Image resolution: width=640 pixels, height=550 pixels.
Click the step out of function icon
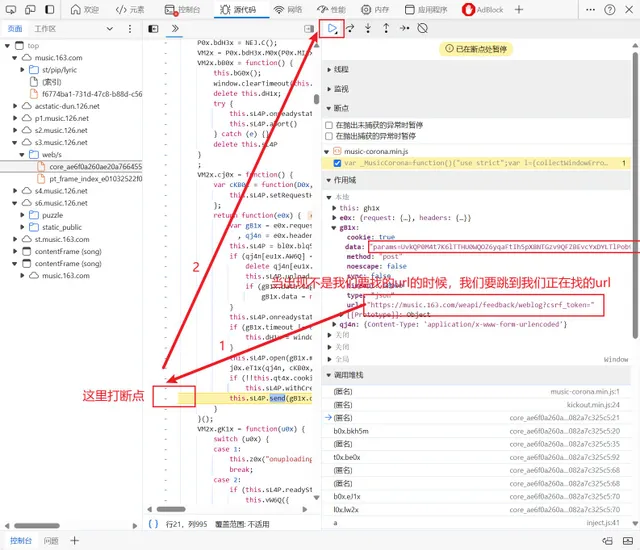coord(386,28)
